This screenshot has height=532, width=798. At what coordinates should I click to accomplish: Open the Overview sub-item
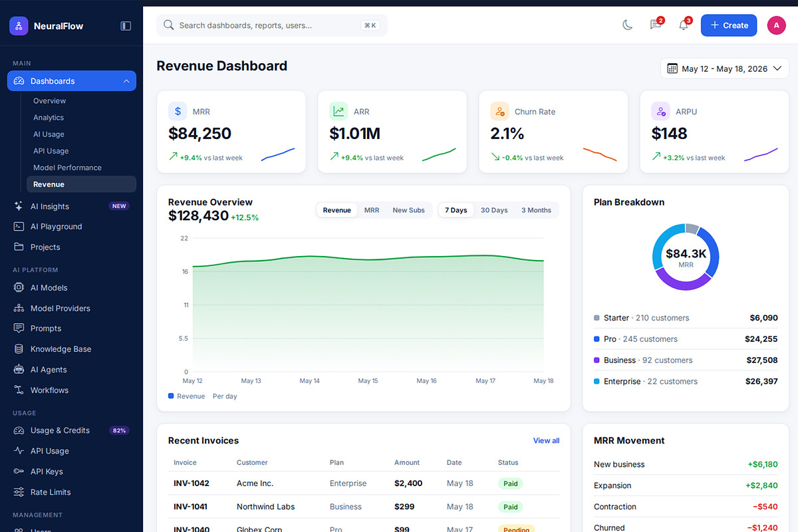tap(81, 101)
